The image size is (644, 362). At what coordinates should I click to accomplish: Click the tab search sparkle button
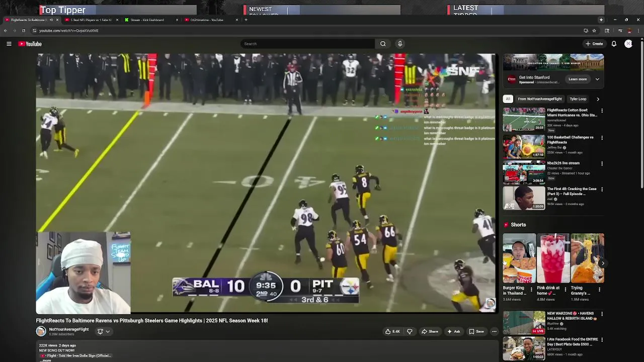click(601, 20)
